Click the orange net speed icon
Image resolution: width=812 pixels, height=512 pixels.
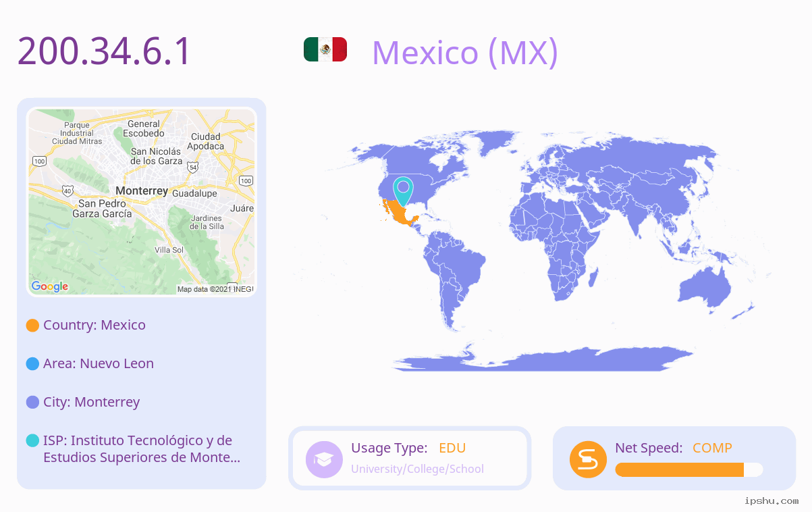[x=588, y=459]
